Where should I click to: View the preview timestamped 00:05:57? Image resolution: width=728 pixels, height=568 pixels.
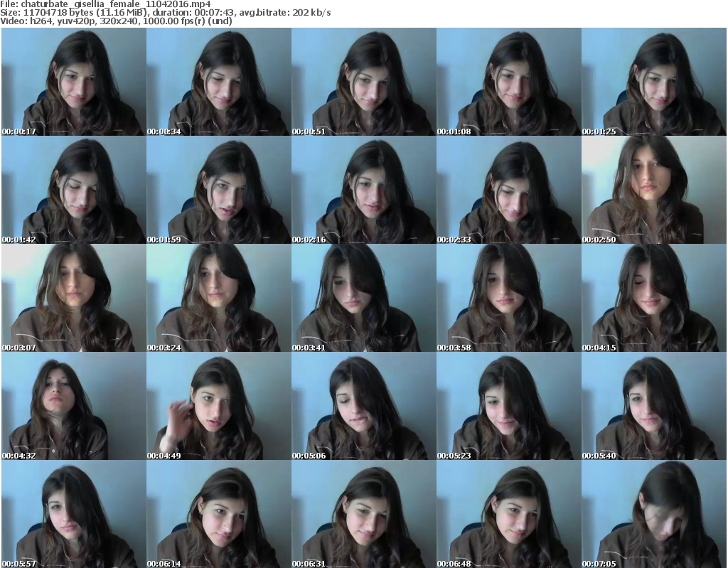pyautogui.click(x=74, y=514)
